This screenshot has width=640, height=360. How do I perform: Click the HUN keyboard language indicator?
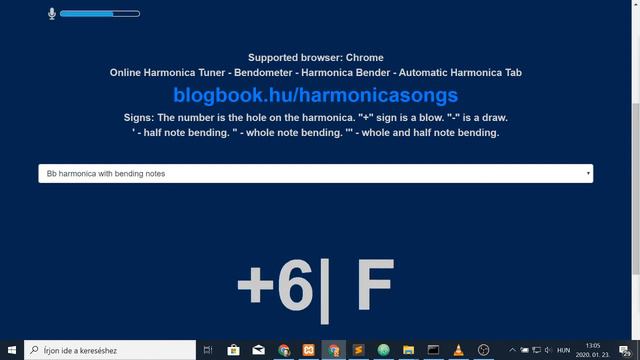[564, 350]
